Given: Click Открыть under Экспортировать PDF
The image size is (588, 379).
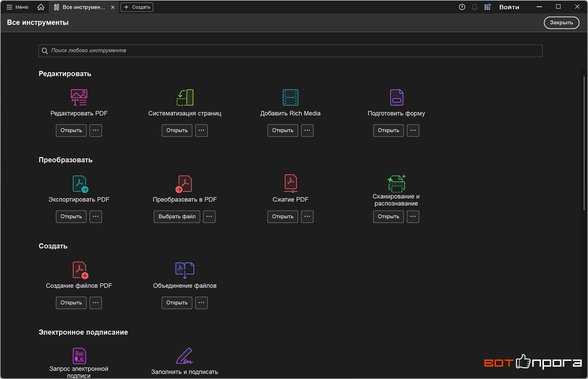Looking at the screenshot, I should tap(71, 216).
